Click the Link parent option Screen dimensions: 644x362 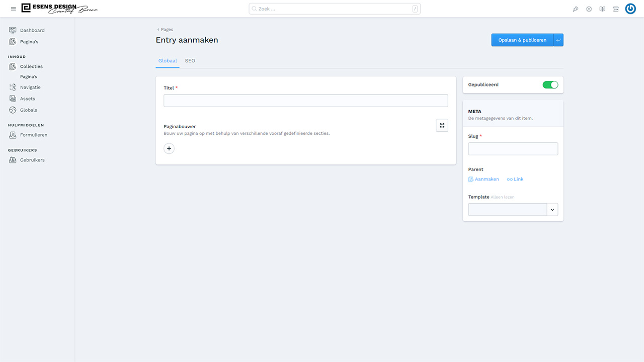click(x=516, y=179)
